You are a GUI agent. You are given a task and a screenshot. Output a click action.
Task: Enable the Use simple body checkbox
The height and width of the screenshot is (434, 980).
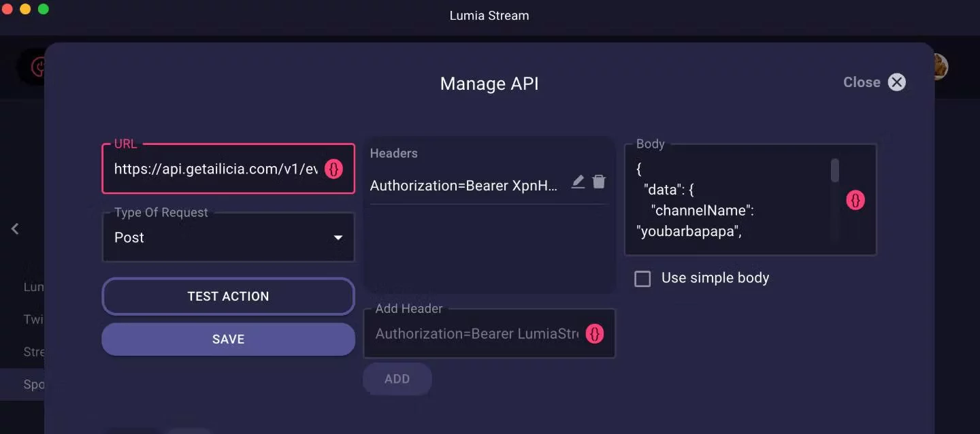click(x=642, y=279)
